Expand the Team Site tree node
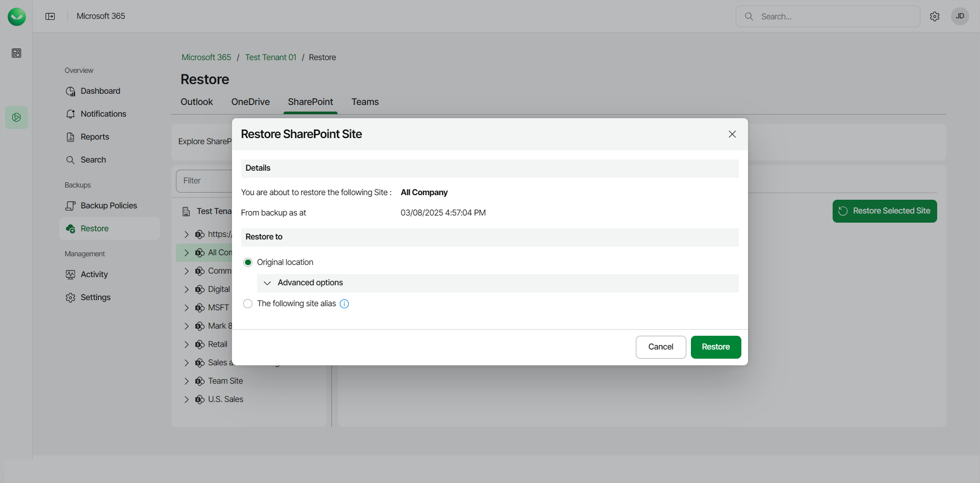Viewport: 980px width, 483px height. [x=187, y=381]
